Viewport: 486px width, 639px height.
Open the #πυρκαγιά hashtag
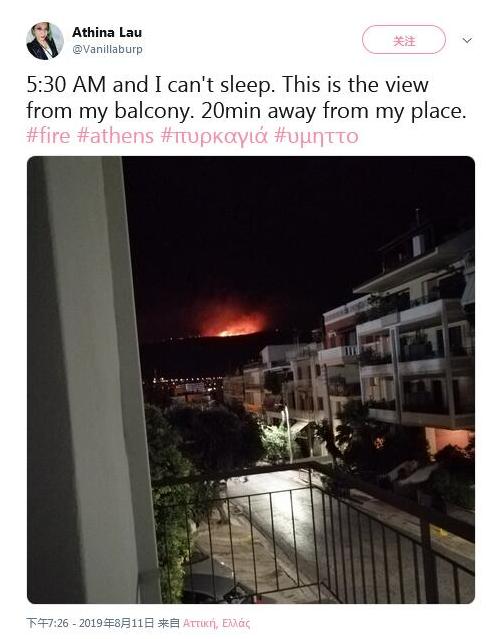(x=214, y=137)
